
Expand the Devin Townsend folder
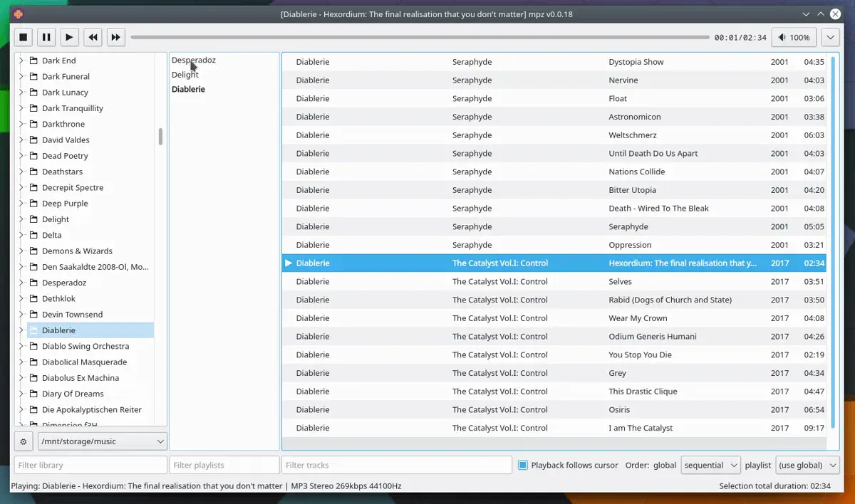(x=21, y=315)
